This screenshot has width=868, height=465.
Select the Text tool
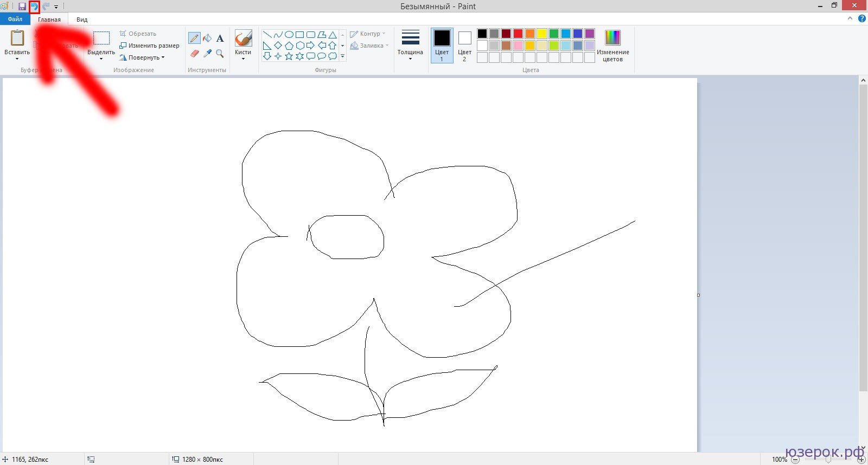[220, 38]
